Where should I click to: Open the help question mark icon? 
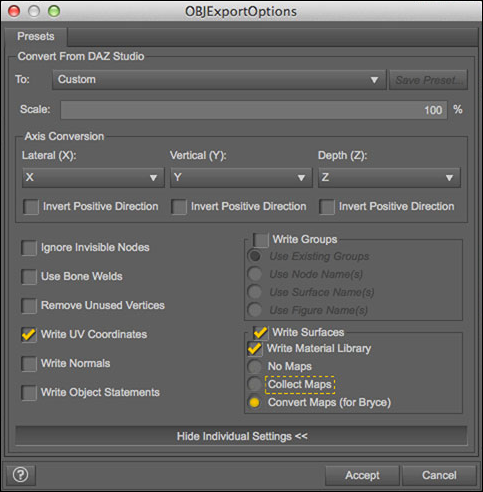click(x=21, y=475)
